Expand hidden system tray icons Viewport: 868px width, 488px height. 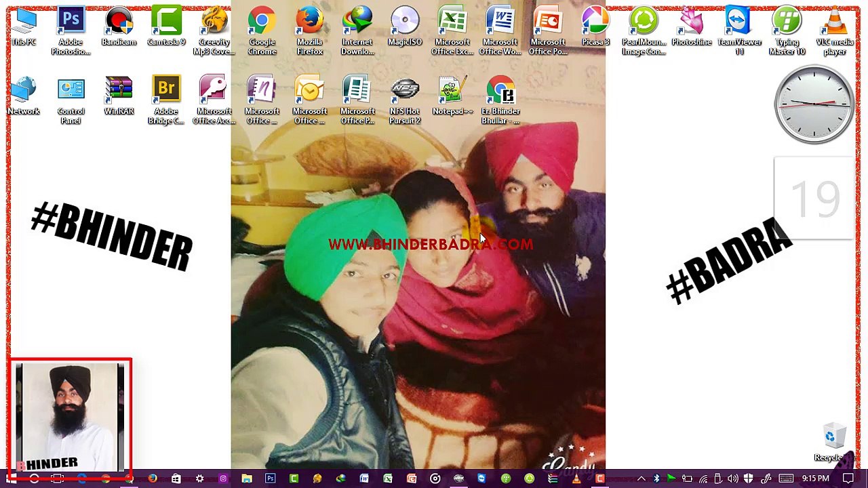642,479
